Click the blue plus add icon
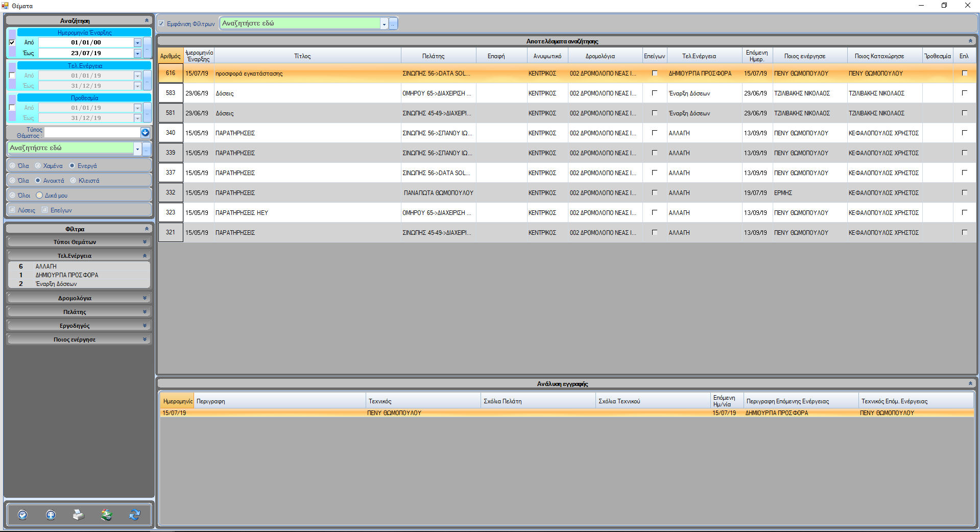This screenshot has height=532, width=980. (51, 515)
